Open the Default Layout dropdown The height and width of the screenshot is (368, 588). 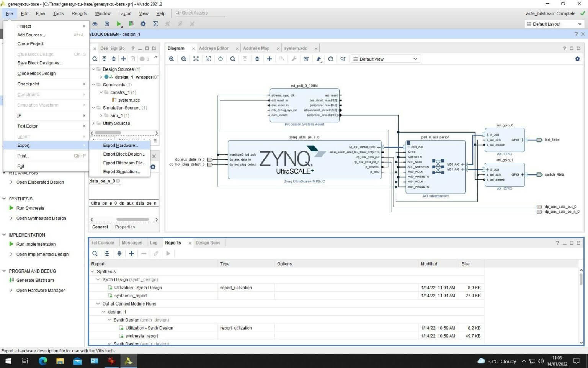coord(553,24)
